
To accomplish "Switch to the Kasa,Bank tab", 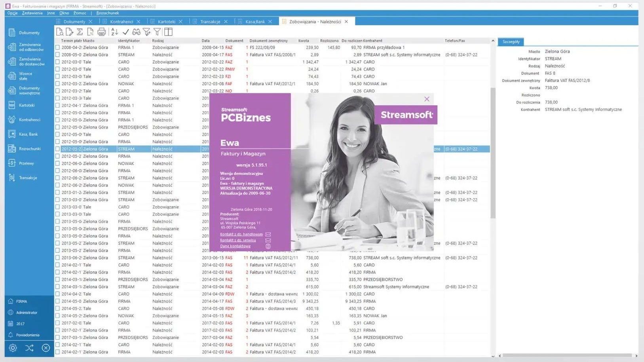I will tap(255, 22).
